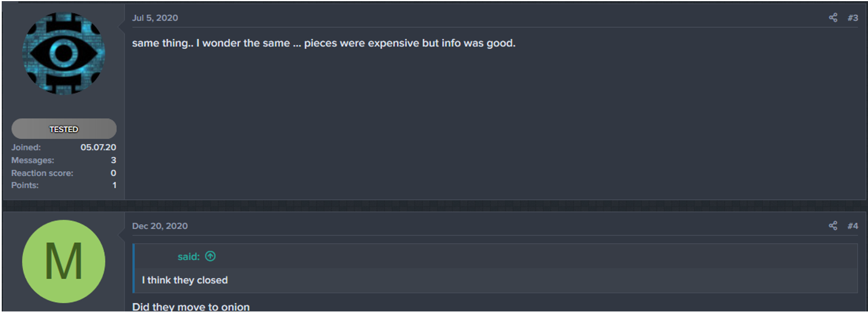Click the Reaction score label

(x=42, y=173)
